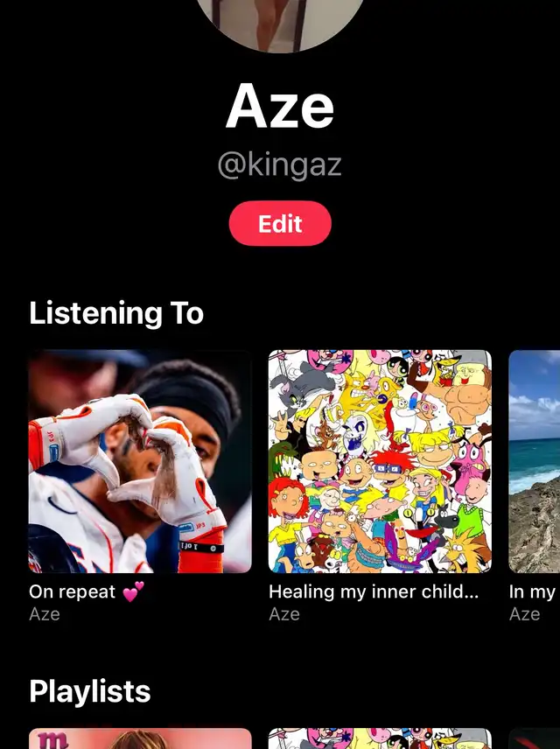Tap the Aze name heading
The image size is (560, 749).
(x=279, y=106)
